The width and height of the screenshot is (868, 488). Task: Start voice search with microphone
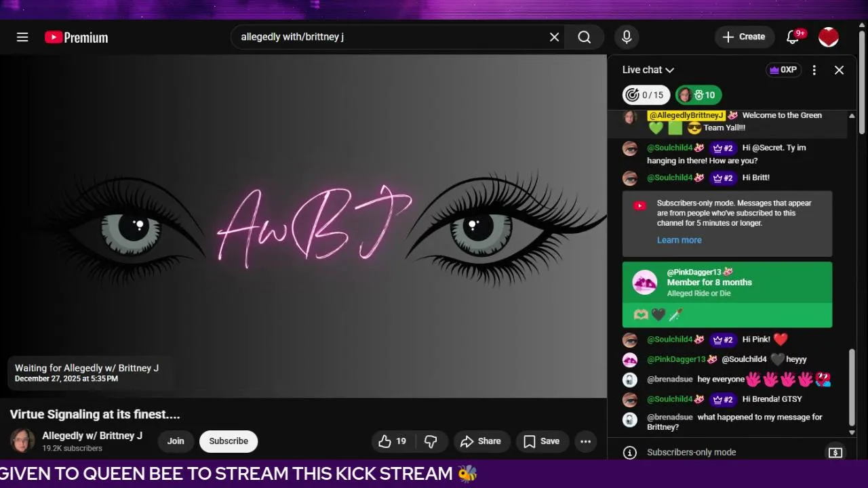[x=627, y=37]
